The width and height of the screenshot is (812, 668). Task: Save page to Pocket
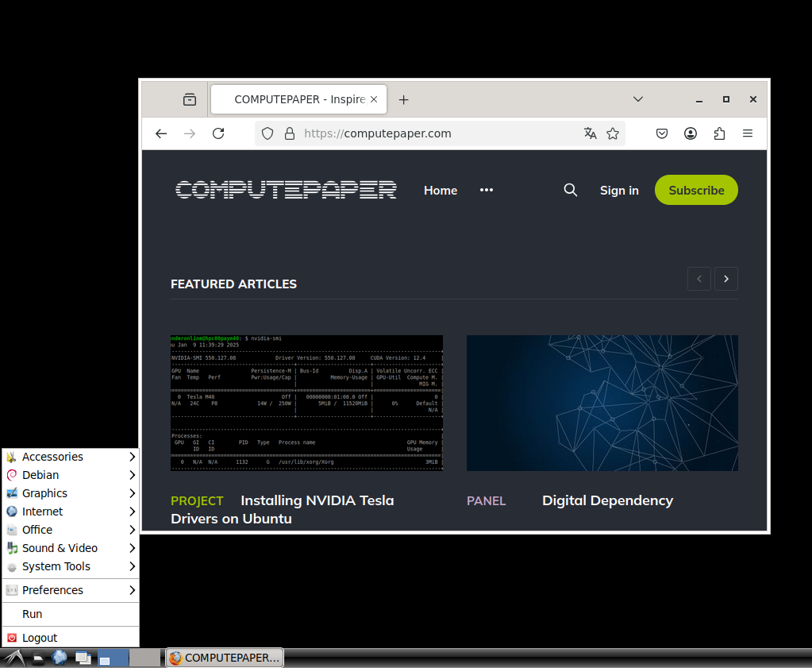(662, 133)
